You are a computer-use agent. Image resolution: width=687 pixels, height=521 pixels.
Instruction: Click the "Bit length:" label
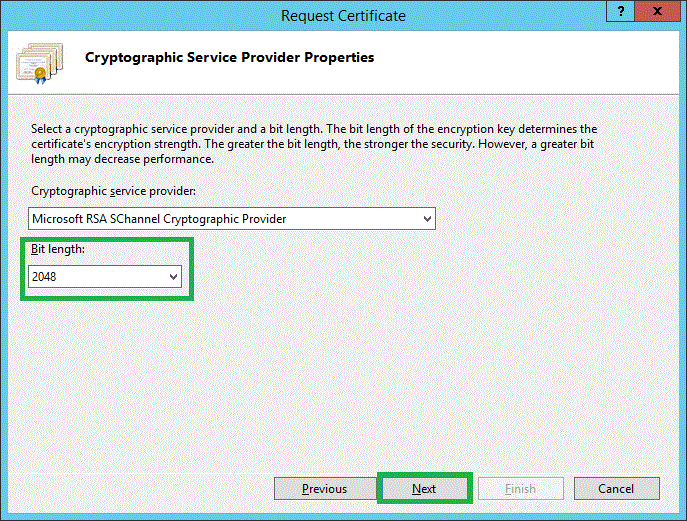(x=58, y=249)
